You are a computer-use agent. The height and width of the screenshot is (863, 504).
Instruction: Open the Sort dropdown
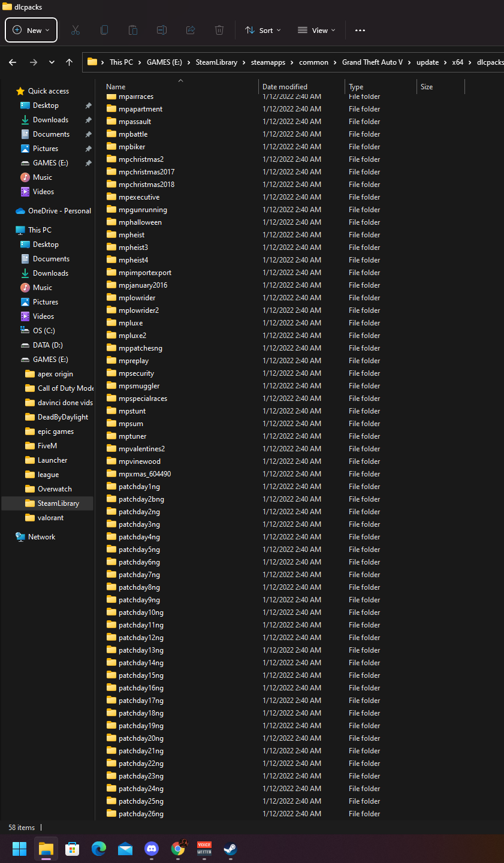tap(262, 30)
